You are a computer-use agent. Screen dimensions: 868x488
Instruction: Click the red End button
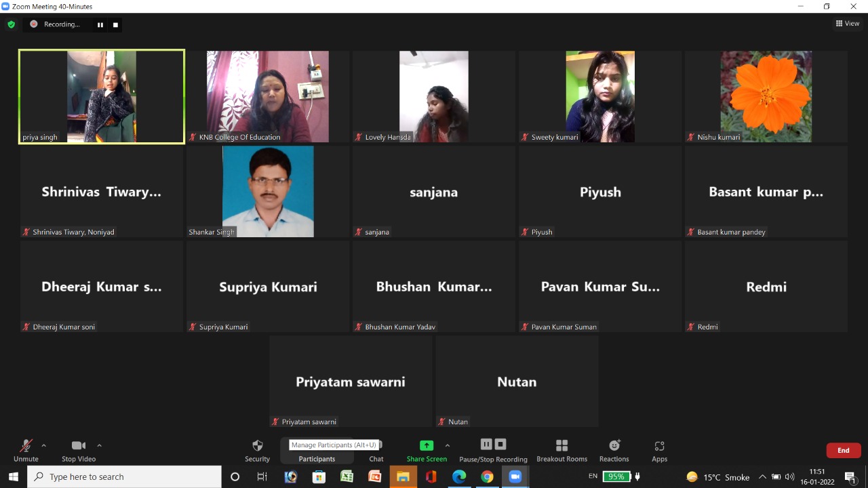844,450
